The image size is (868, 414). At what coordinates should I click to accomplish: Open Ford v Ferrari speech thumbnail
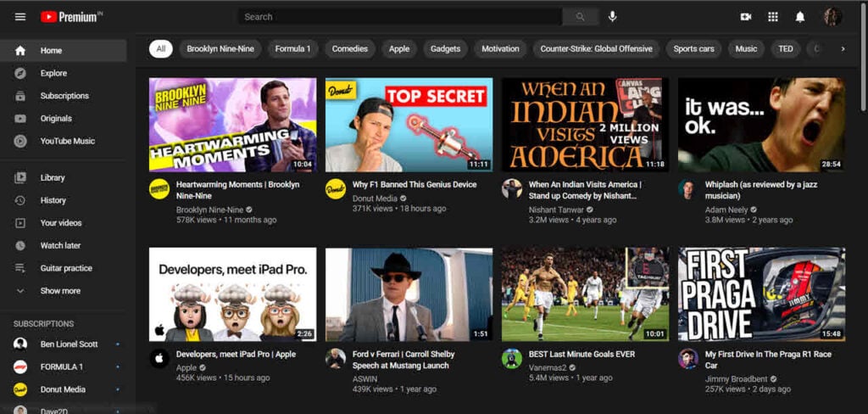point(409,294)
